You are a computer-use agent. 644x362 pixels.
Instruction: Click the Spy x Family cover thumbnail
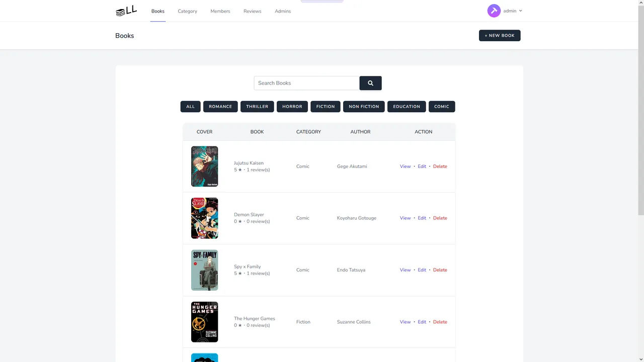204,270
